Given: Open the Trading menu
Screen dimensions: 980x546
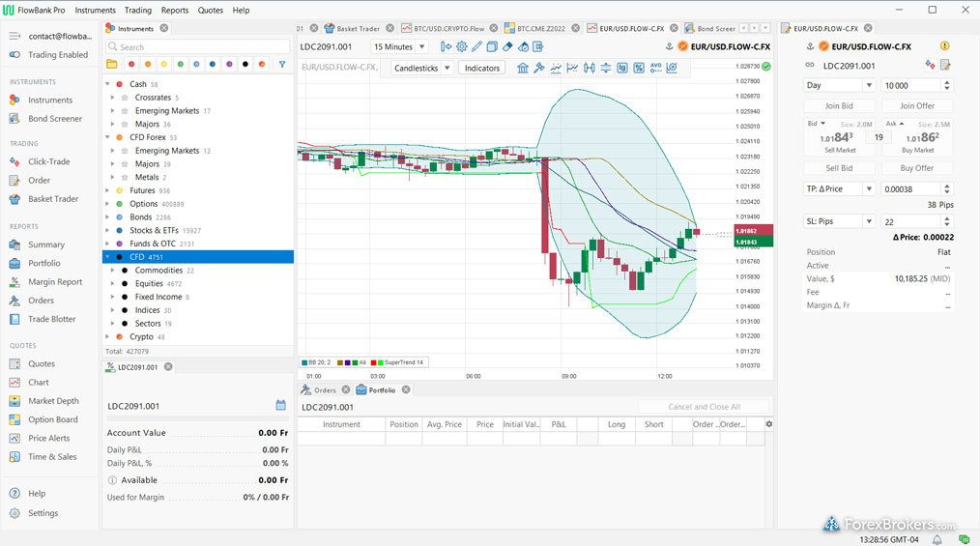Looking at the screenshot, I should point(137,10).
